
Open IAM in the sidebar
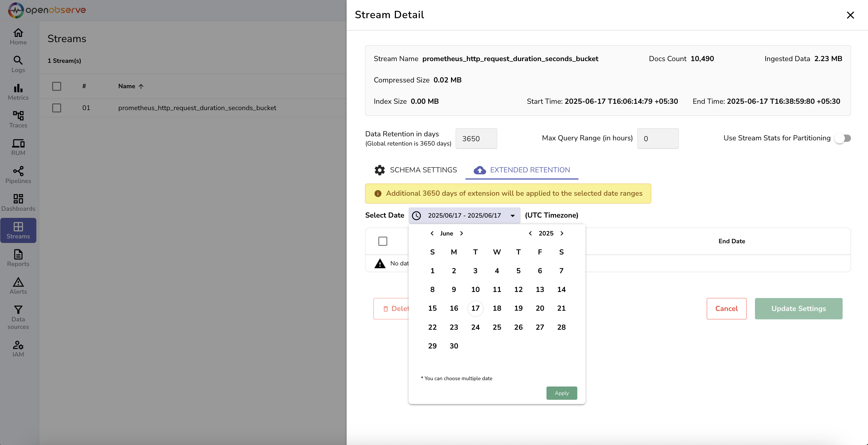point(18,348)
